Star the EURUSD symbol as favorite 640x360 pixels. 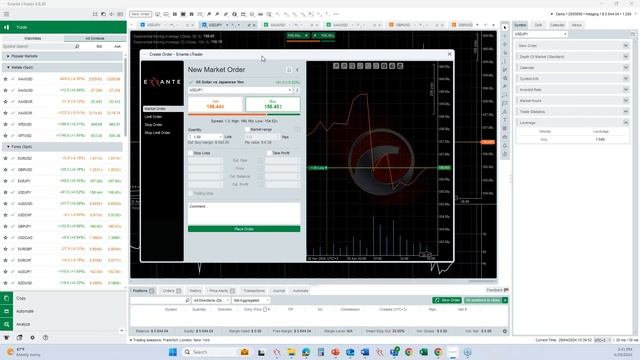coord(5,158)
